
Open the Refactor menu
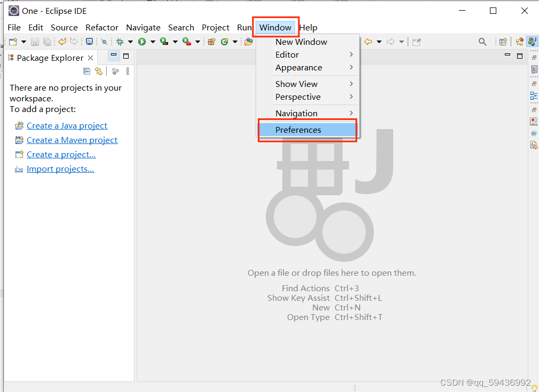click(102, 28)
